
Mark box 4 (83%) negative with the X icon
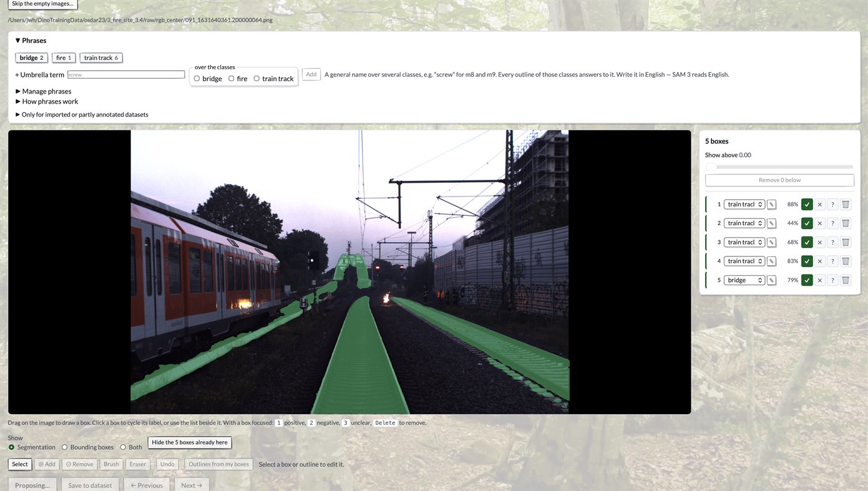click(820, 261)
